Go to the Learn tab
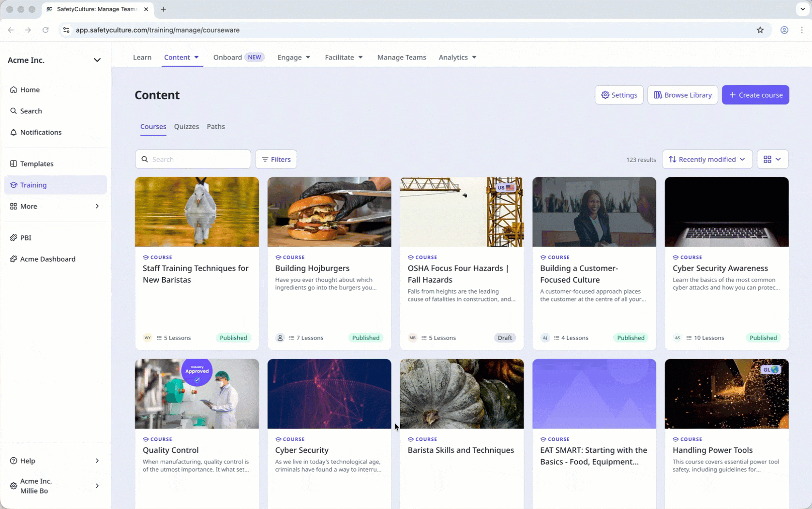 coord(142,57)
